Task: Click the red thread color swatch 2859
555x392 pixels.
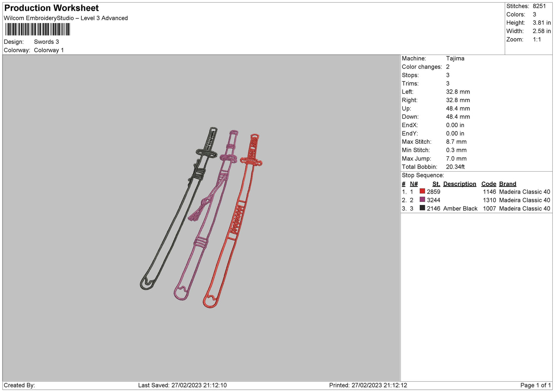Action: pyautogui.click(x=422, y=191)
